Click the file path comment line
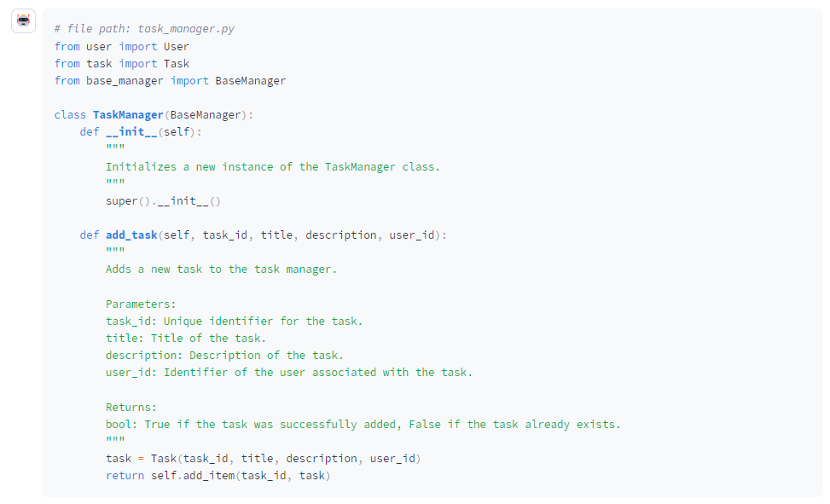Image resolution: width=830 pixels, height=504 pixels. 144,29
